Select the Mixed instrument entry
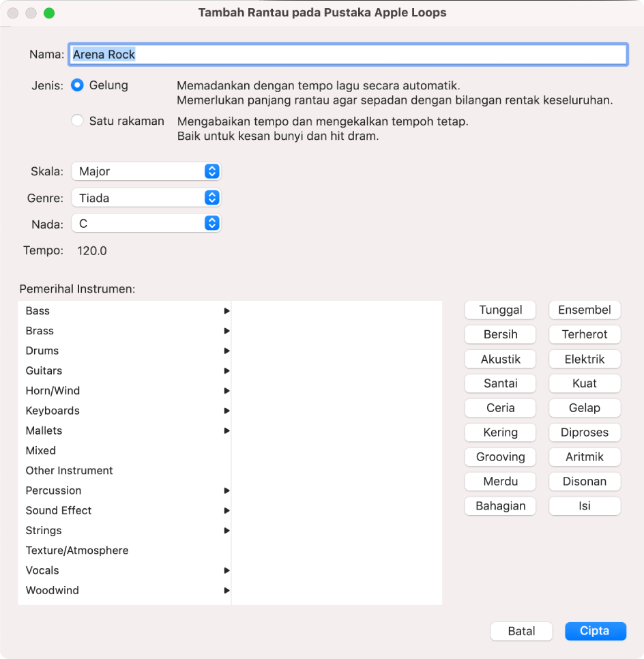The height and width of the screenshot is (659, 644). [x=40, y=450]
